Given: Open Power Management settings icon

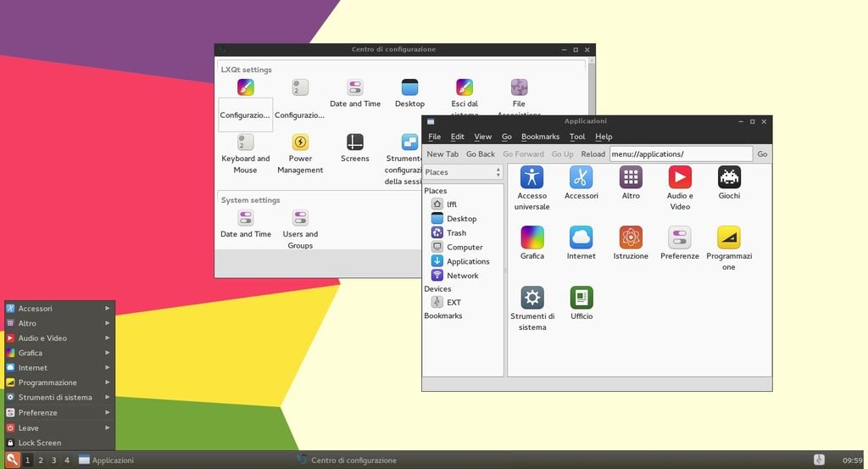Looking at the screenshot, I should (x=300, y=142).
